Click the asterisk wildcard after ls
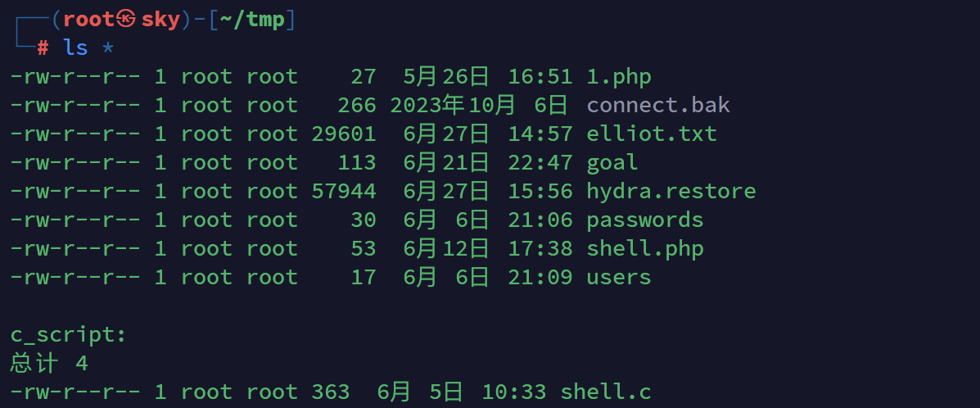 pos(108,48)
